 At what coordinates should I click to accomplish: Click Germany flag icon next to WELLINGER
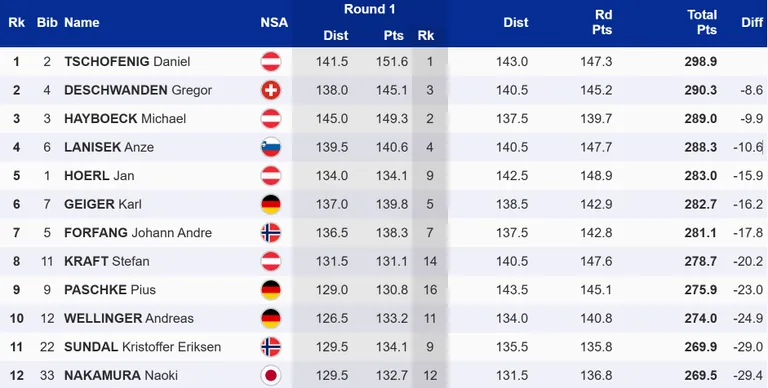pos(270,318)
